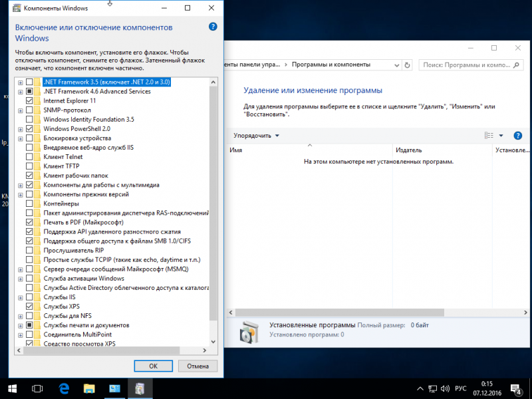Click refresh icon next to address bar

pyautogui.click(x=407, y=65)
